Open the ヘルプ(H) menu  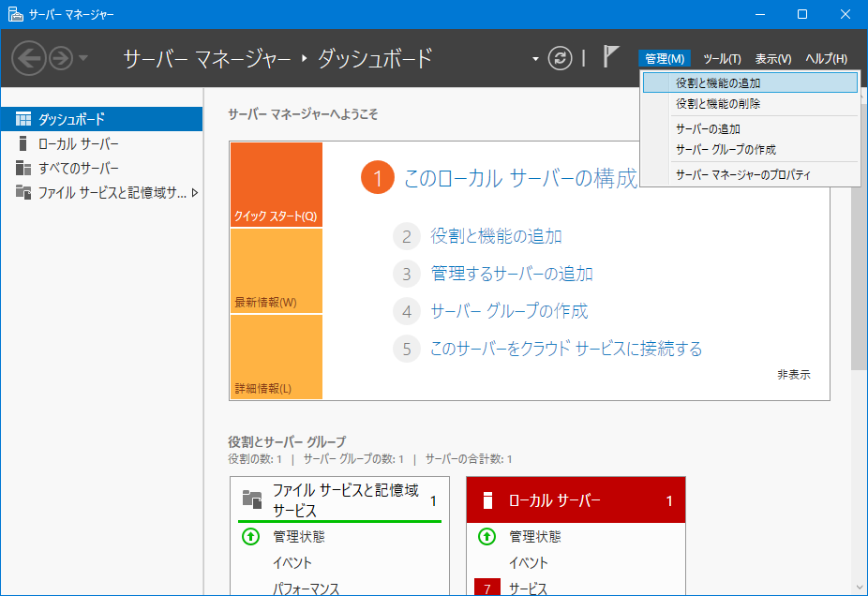click(x=826, y=58)
